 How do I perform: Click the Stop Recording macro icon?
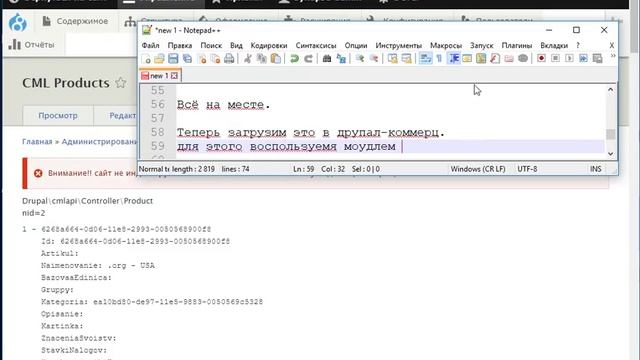click(x=556, y=58)
